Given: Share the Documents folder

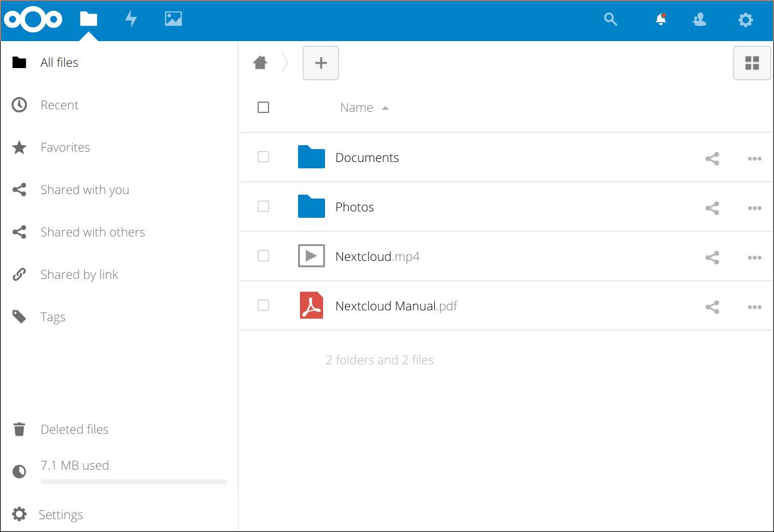Looking at the screenshot, I should pos(712,158).
